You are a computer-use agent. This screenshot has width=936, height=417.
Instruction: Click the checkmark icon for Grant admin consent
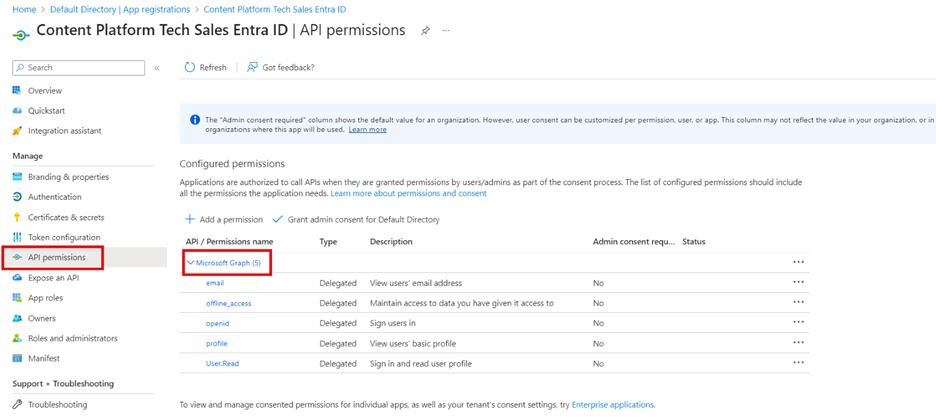point(277,219)
